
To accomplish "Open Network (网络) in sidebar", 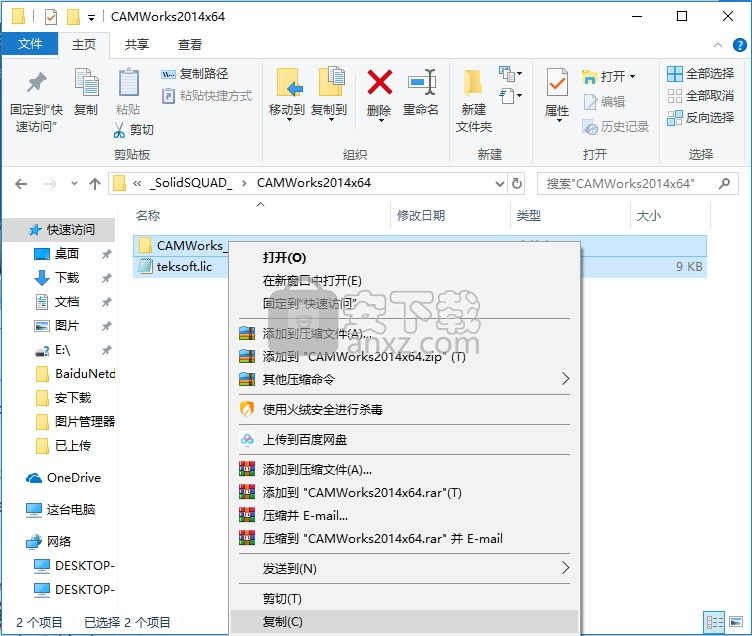I will [x=59, y=542].
